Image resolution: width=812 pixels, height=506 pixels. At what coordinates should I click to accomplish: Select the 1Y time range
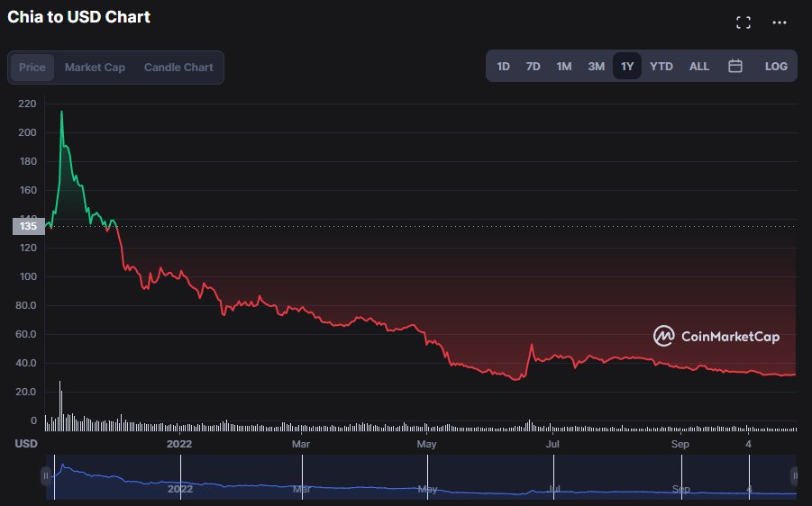(x=627, y=67)
